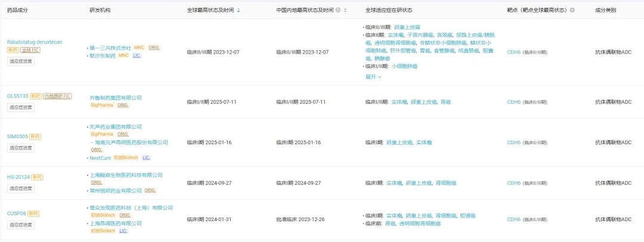
Task: Select NextCure developer link
Action: 100,158
